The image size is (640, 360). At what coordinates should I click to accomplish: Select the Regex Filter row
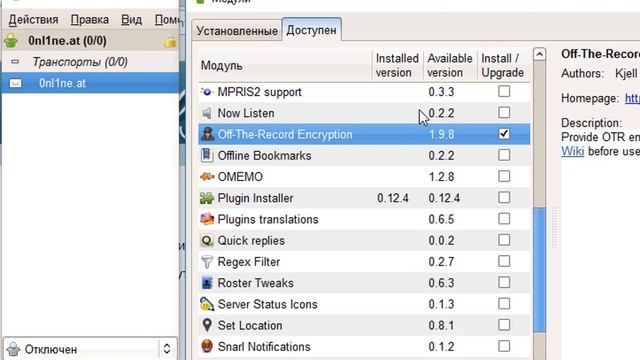pyautogui.click(x=364, y=262)
